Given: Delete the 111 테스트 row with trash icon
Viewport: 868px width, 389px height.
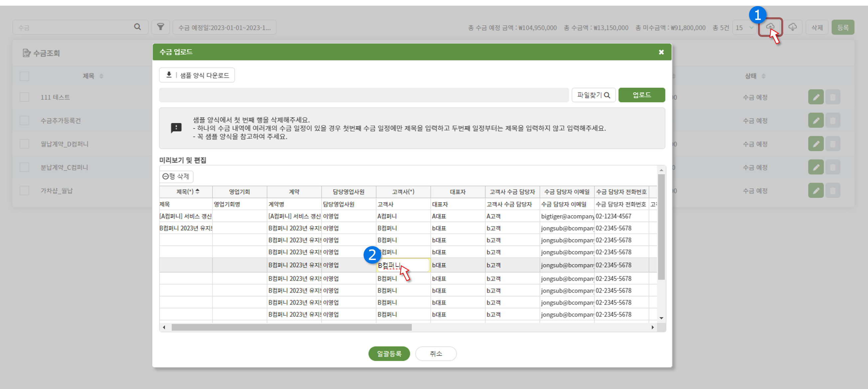Looking at the screenshot, I should pyautogui.click(x=833, y=97).
